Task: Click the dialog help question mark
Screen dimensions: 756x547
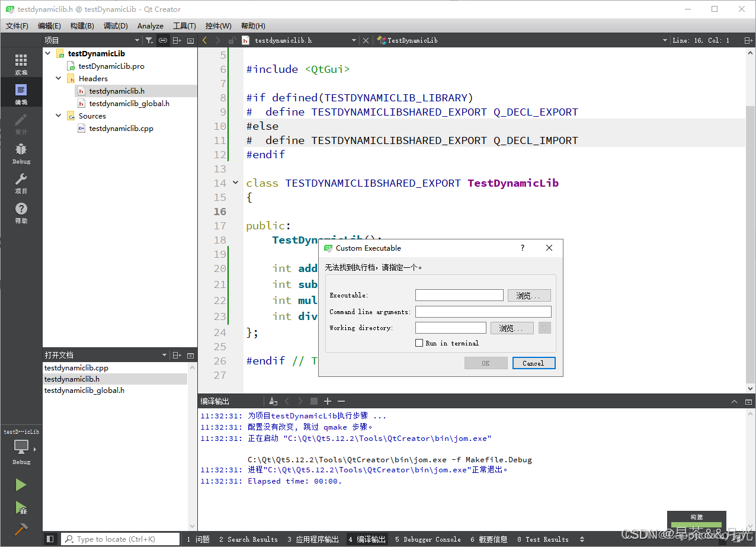Action: click(x=522, y=248)
